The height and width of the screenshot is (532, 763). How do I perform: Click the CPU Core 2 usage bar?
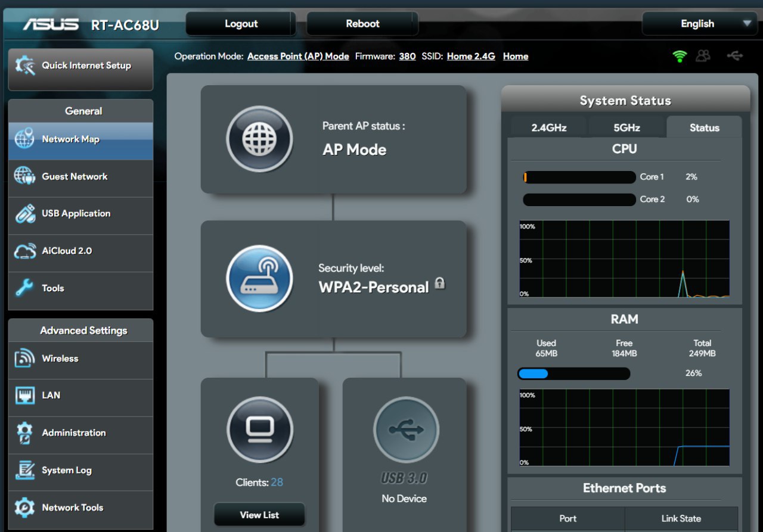pos(579,200)
